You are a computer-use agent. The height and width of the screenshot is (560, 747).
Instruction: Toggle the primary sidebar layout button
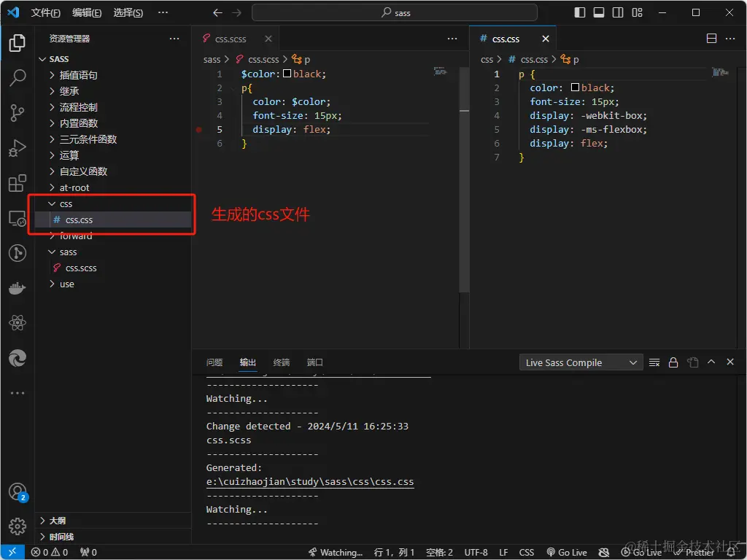click(580, 12)
